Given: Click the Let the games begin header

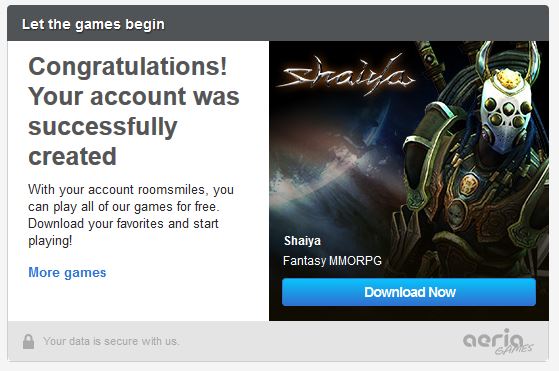Looking at the screenshot, I should pyautogui.click(x=93, y=24).
